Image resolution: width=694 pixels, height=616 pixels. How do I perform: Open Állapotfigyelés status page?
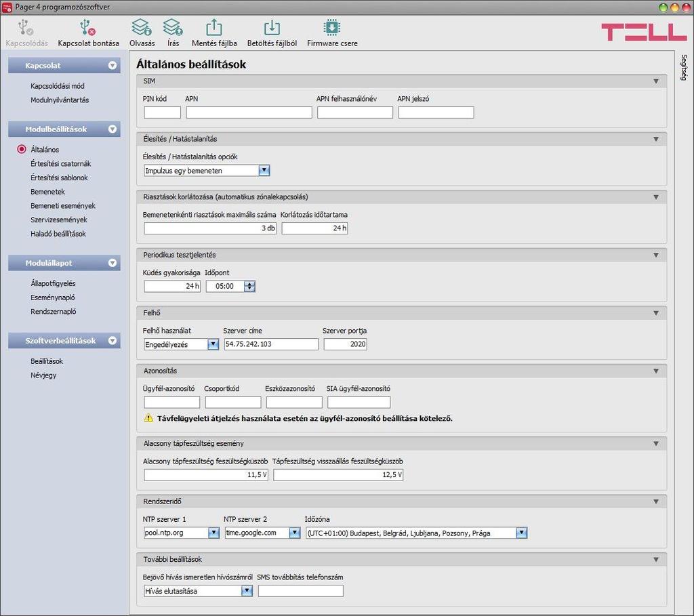(53, 284)
